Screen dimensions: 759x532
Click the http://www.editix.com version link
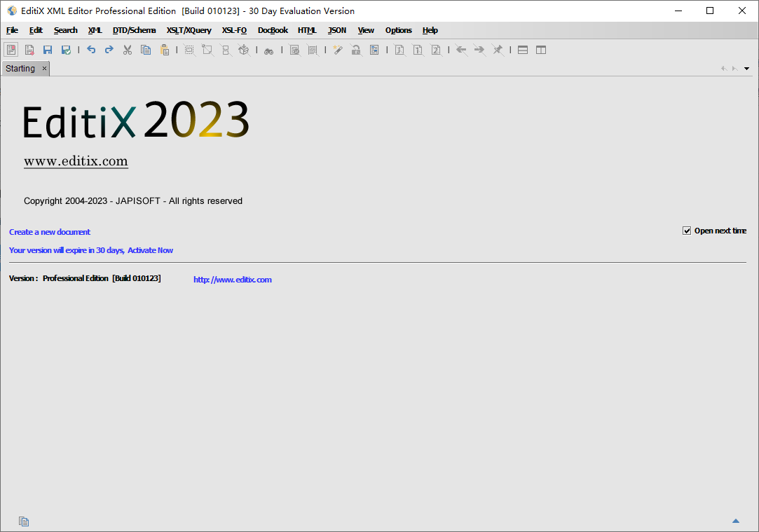(233, 279)
